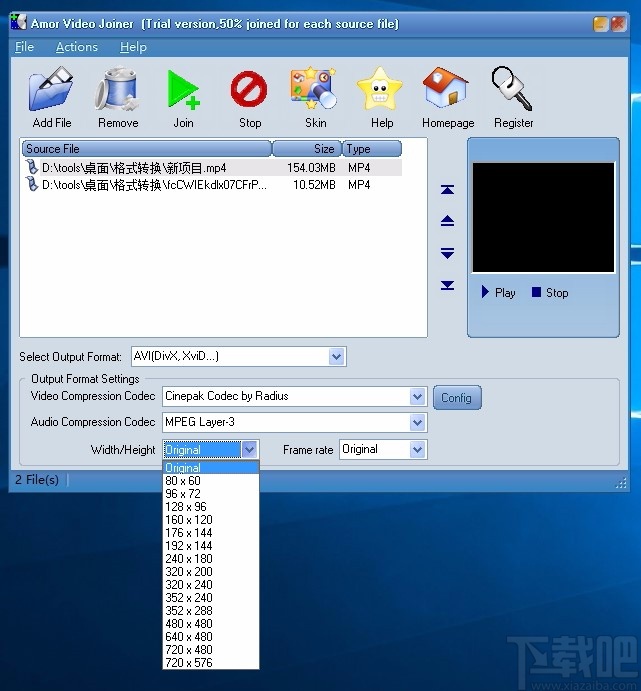Click the film icon beside 新项目.mp4
This screenshot has height=691, width=641.
[31, 167]
